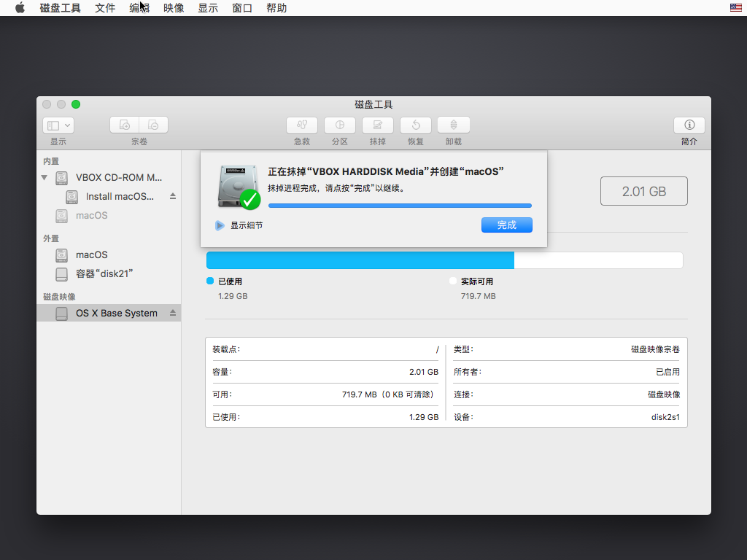Image resolution: width=747 pixels, height=560 pixels.
Task: Open the sidebar 显示 view dropdown
Action: (58, 125)
